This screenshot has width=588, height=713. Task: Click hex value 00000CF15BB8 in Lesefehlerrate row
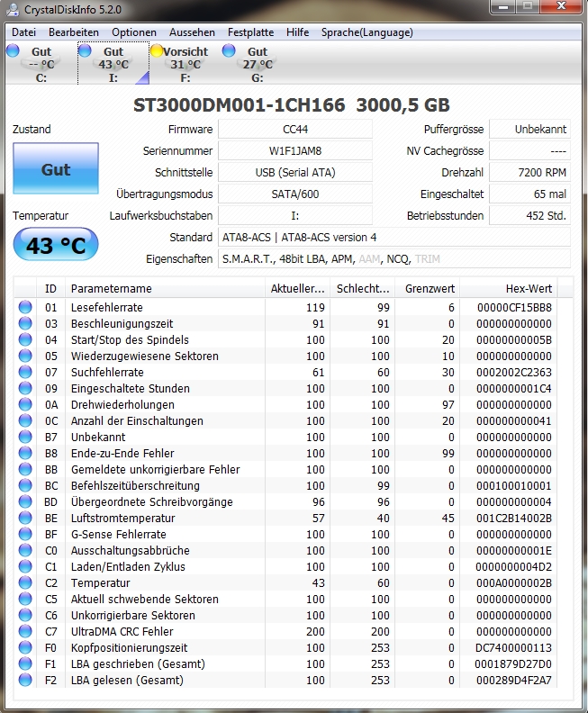(514, 308)
